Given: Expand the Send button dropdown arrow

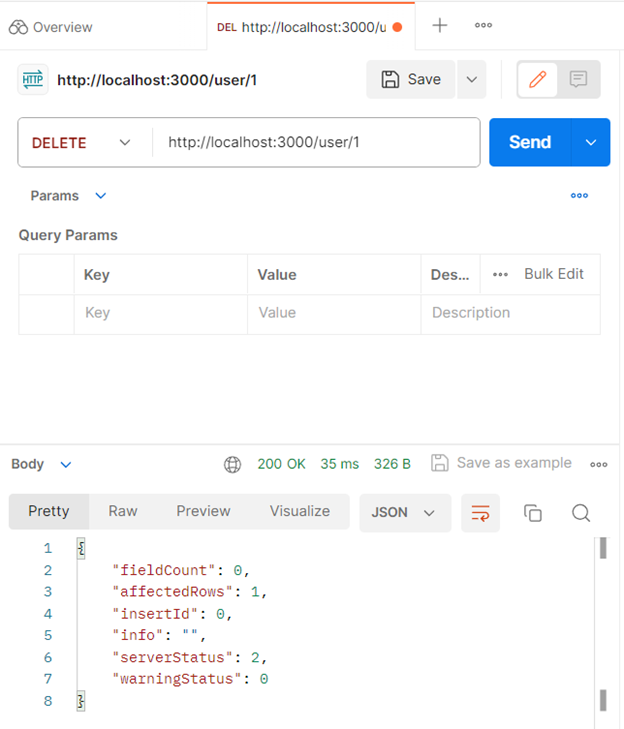Looking at the screenshot, I should (590, 142).
